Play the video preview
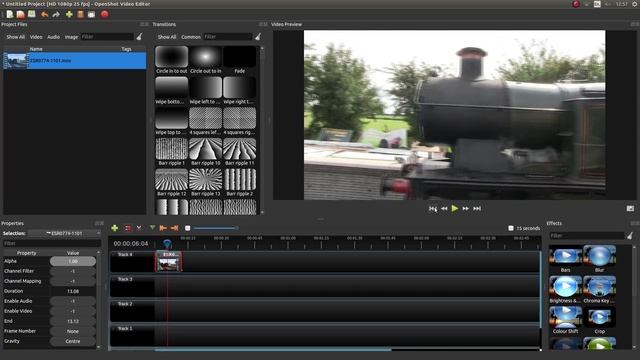Screen dimensions: 640x360 click(x=455, y=209)
